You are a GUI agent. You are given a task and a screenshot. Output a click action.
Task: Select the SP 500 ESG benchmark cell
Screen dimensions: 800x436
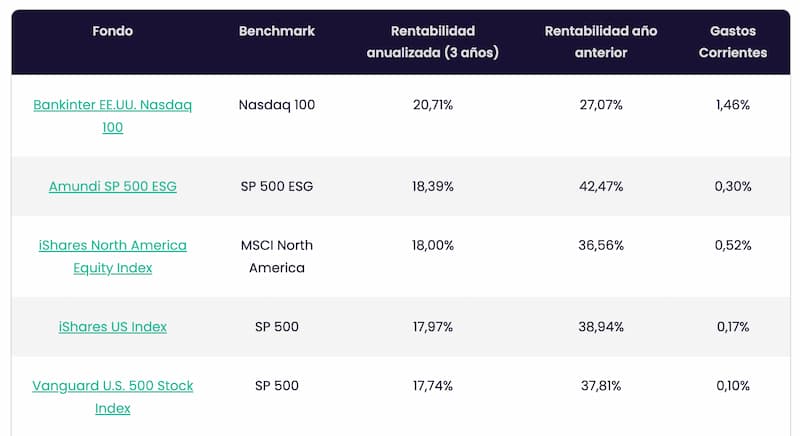pyautogui.click(x=277, y=186)
